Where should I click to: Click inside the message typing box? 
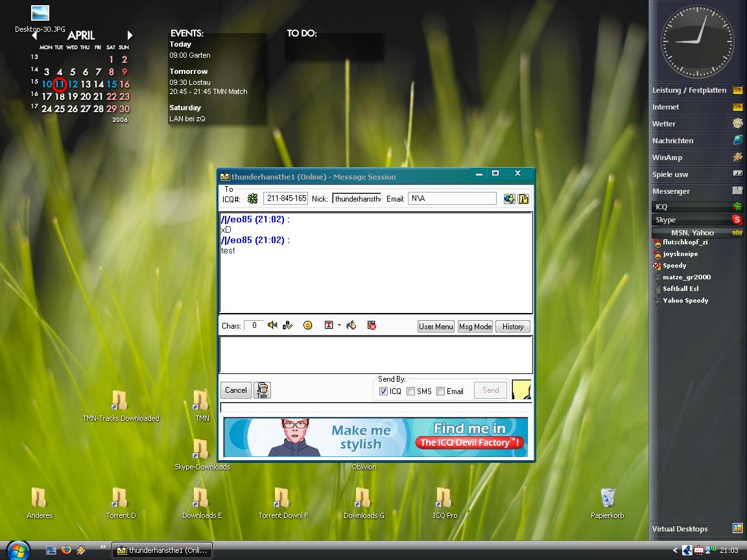click(x=375, y=354)
